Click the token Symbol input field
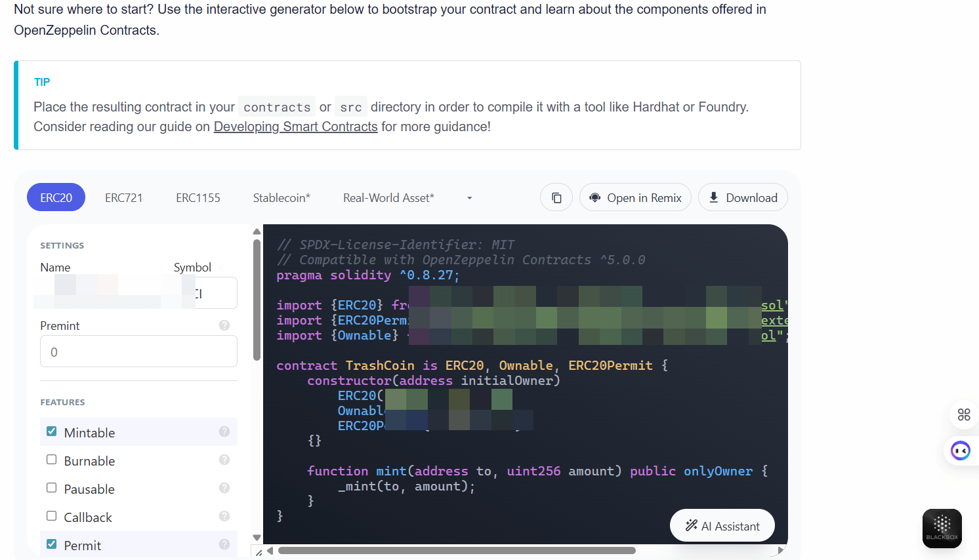 (x=205, y=292)
